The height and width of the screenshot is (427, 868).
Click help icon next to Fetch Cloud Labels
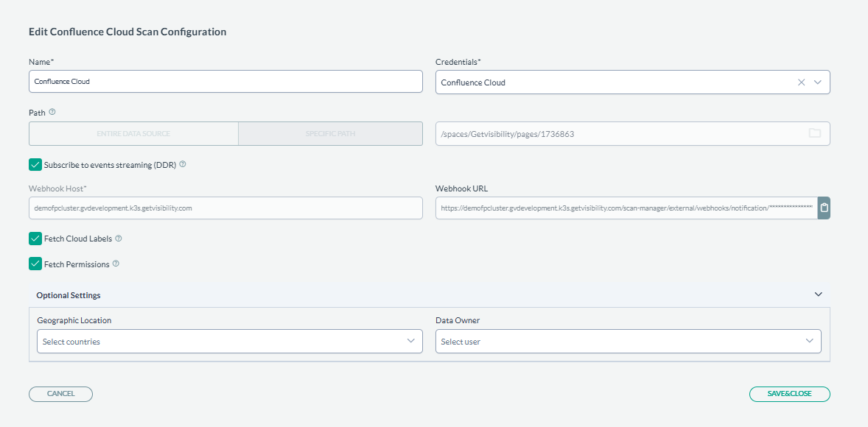tap(119, 239)
